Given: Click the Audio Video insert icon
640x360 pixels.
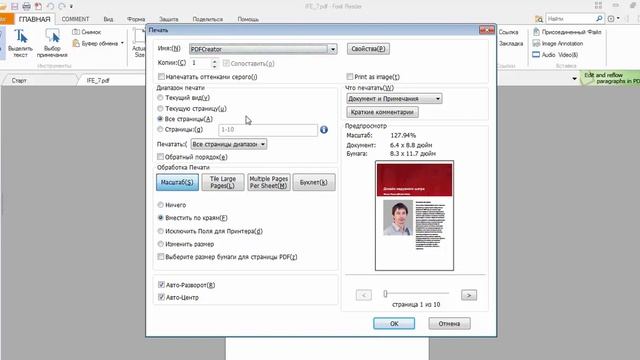Looking at the screenshot, I should pos(536,55).
